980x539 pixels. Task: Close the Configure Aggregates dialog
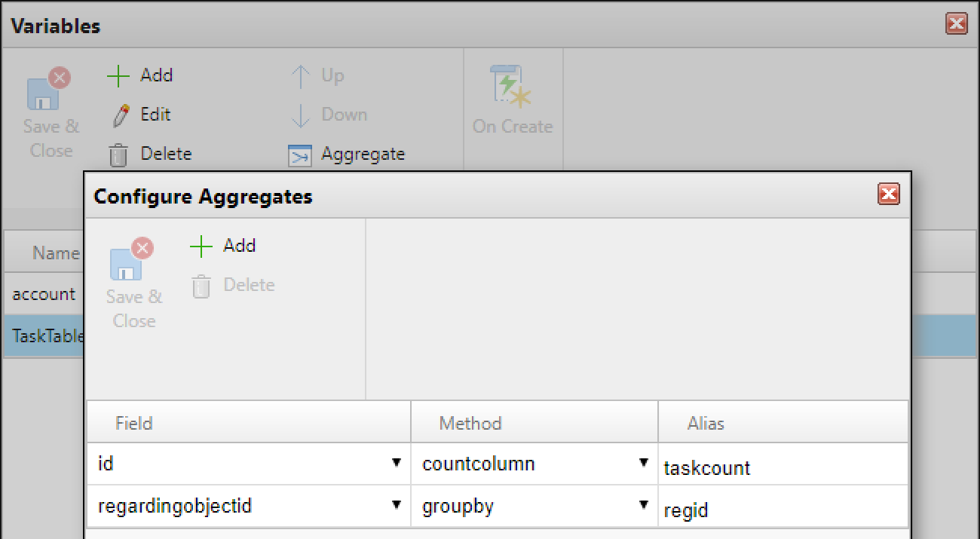pyautogui.click(x=889, y=194)
